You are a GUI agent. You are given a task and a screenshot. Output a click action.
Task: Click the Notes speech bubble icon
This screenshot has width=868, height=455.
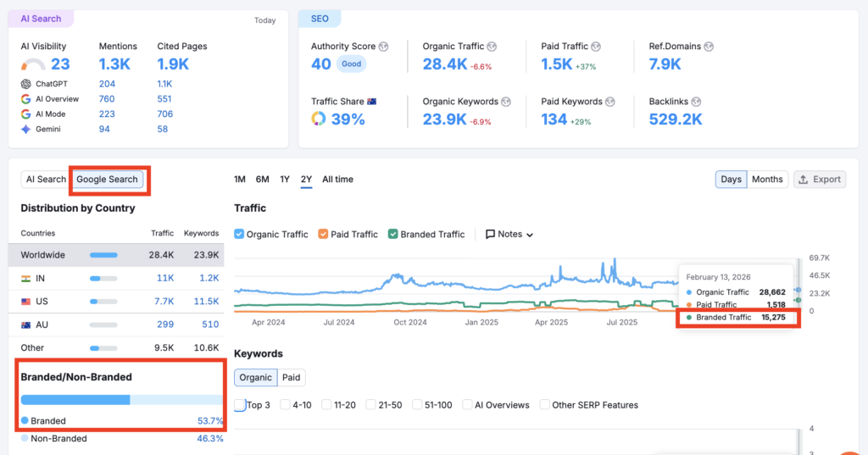pyautogui.click(x=490, y=235)
